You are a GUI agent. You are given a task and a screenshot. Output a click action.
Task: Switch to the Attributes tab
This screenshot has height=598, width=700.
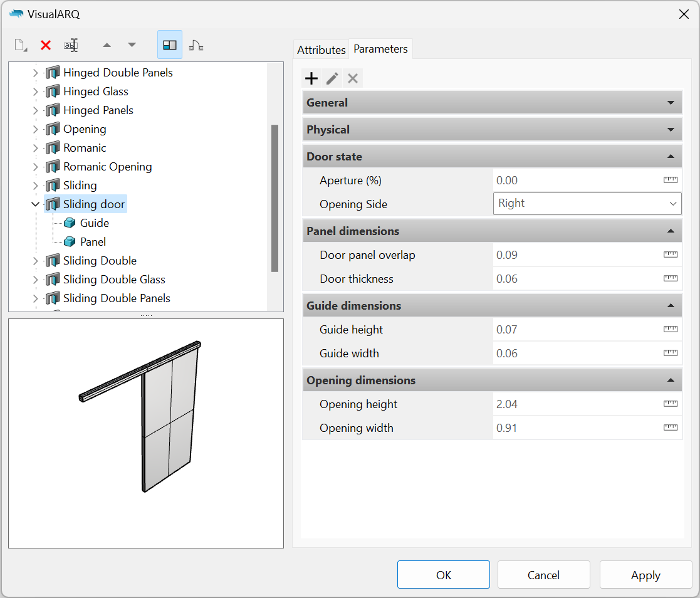tap(321, 50)
